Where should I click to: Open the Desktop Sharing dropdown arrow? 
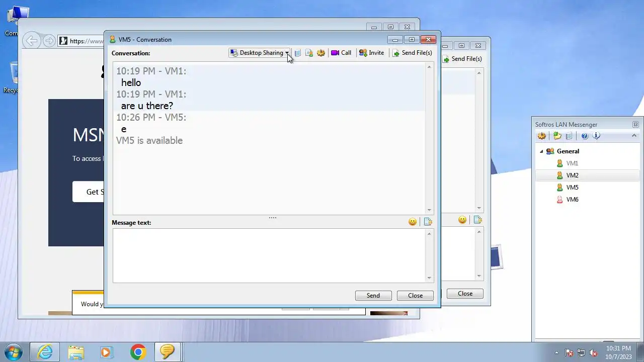287,53
